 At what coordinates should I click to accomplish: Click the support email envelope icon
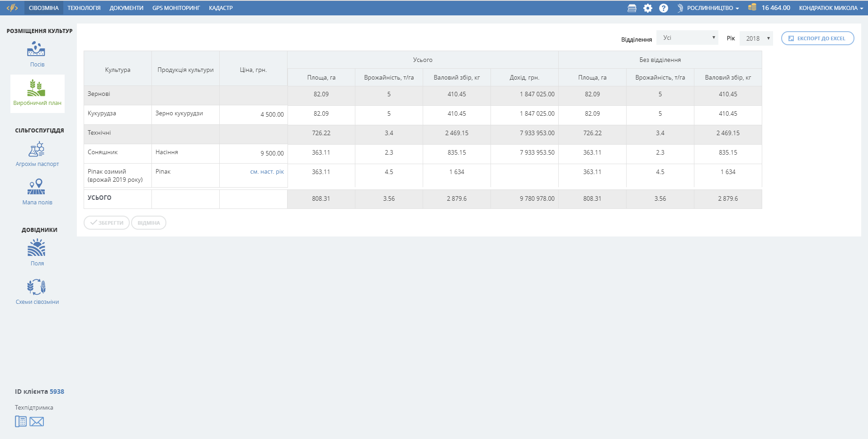coord(37,422)
